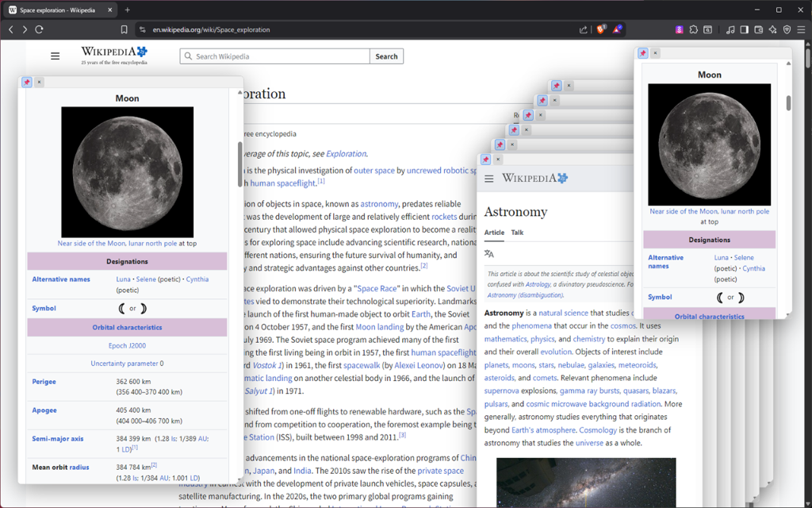The image size is (812, 508).
Task: Follow the astronomy link in the article text
Action: 379,203
